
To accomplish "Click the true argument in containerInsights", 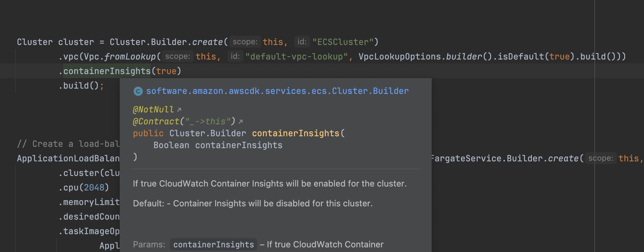I will (166, 71).
